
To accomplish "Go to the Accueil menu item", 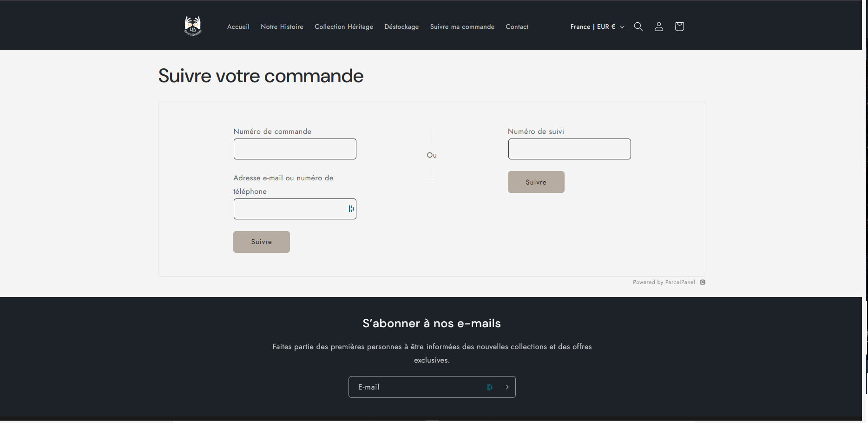I will point(238,26).
